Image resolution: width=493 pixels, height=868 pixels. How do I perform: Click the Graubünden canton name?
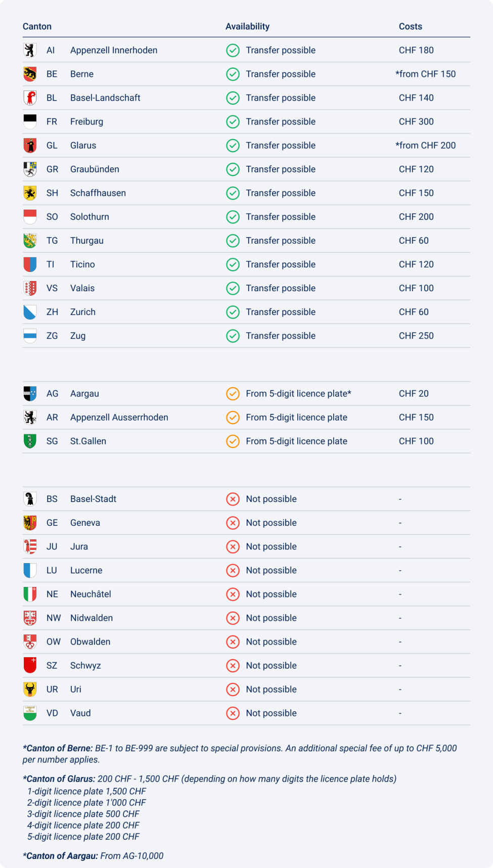pos(95,169)
